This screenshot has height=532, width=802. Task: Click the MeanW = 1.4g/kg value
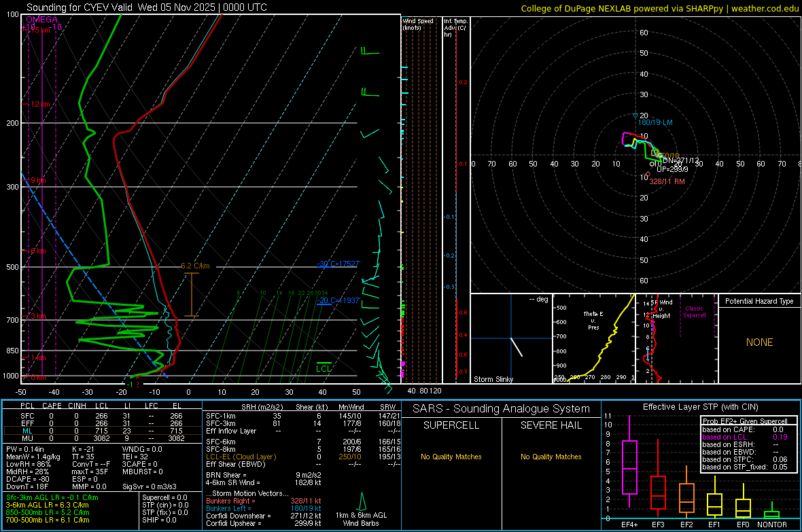click(33, 457)
